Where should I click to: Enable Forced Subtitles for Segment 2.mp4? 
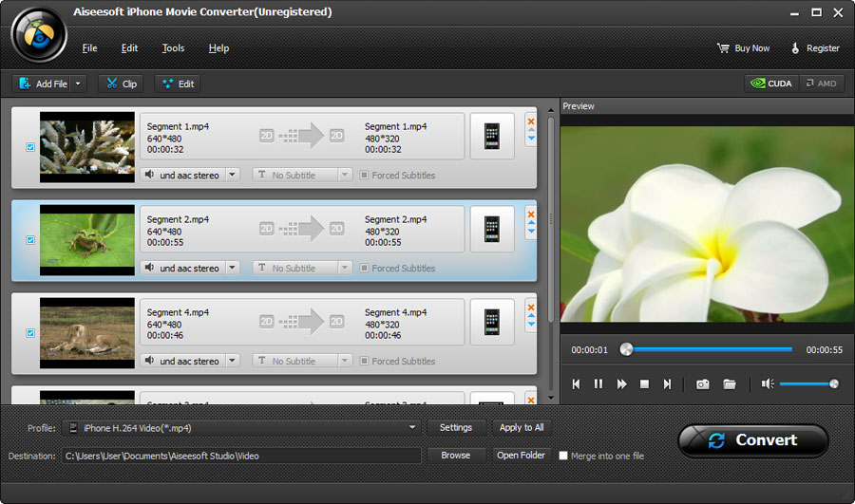pos(364,268)
